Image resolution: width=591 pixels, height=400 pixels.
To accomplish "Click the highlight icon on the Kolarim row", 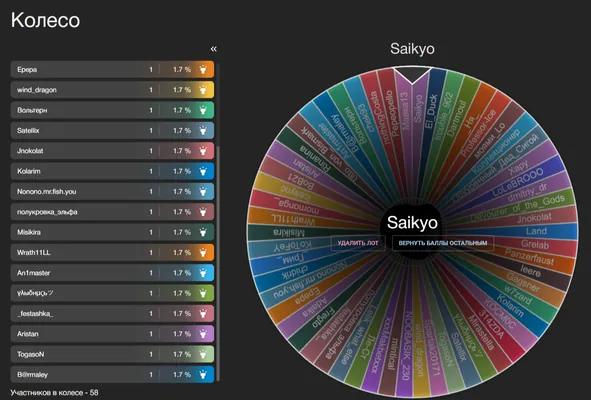I will point(203,171).
